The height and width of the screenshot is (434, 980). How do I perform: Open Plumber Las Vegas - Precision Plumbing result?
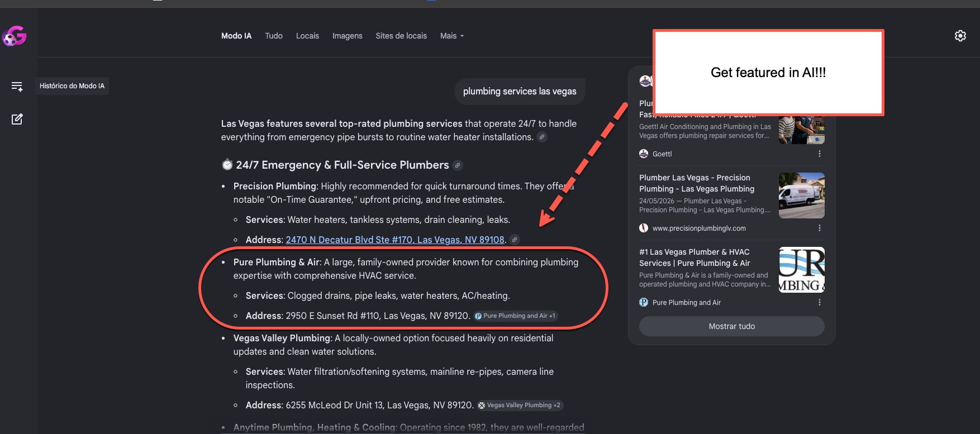tap(697, 183)
